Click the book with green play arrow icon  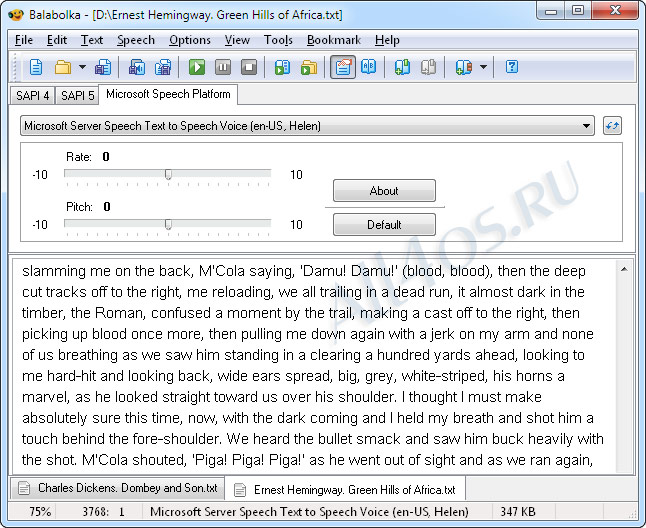pos(282,67)
